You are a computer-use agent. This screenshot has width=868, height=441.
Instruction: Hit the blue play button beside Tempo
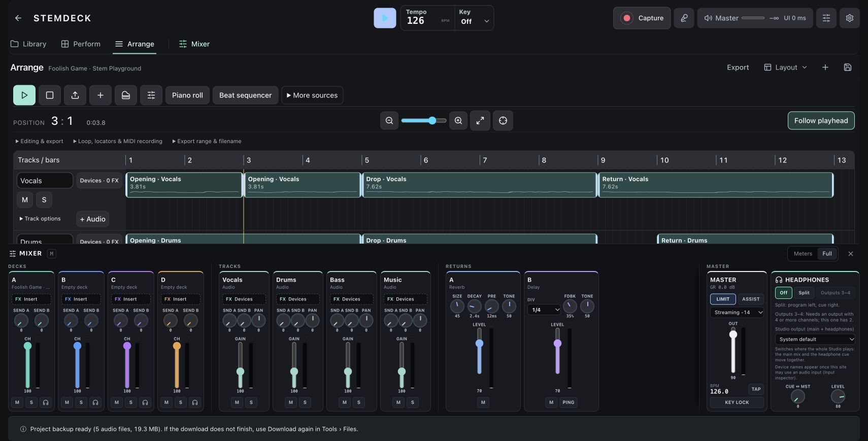pos(385,18)
